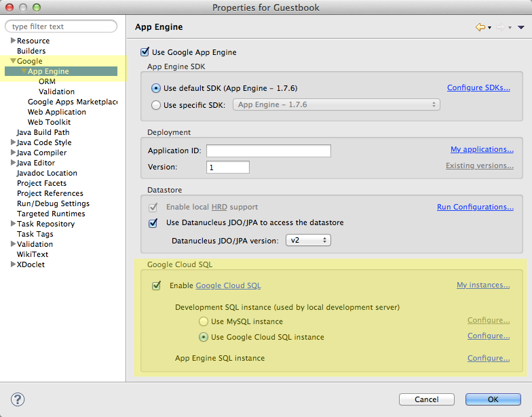532x417 pixels.
Task: Select Google Apps Marketplace tree item
Action: [73, 102]
